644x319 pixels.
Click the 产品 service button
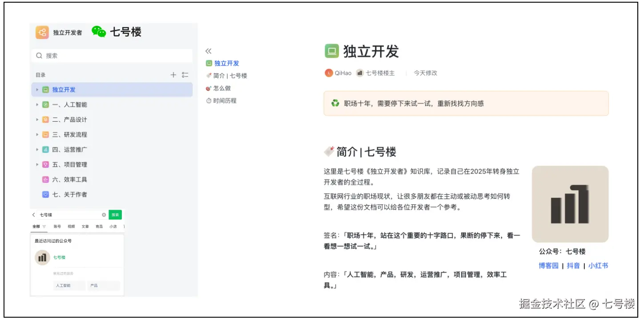(x=104, y=286)
